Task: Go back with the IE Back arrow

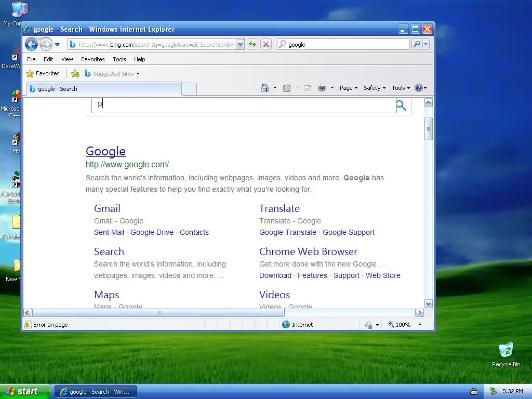Action: 31,45
